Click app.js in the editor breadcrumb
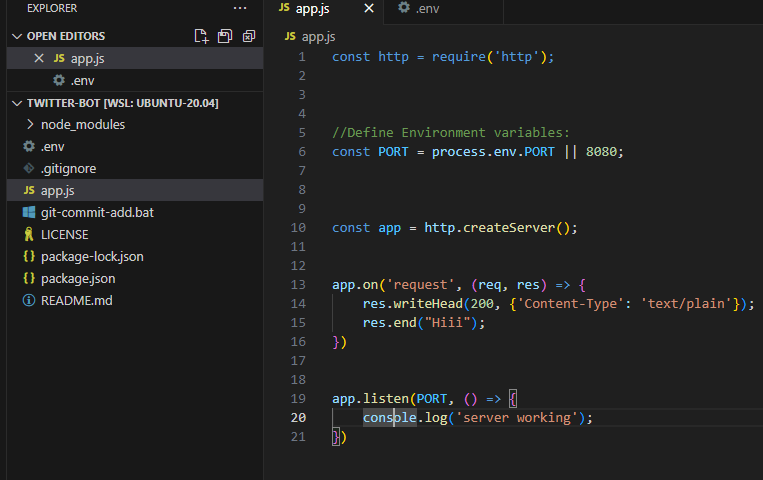763x480 pixels. pyautogui.click(x=318, y=37)
